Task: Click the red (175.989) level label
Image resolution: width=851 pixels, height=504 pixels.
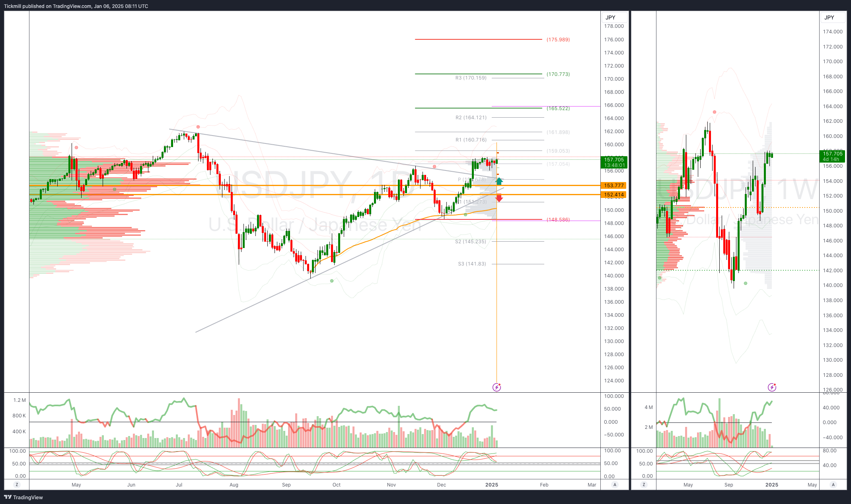Action: pos(558,40)
